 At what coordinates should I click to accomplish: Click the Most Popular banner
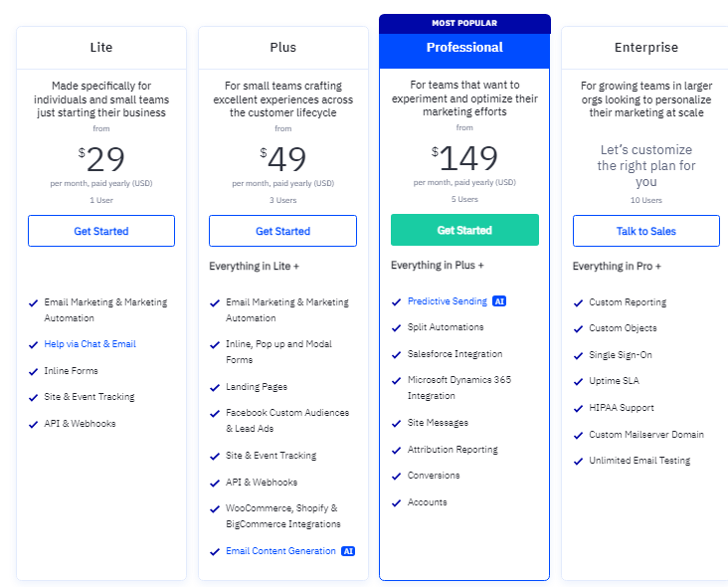pyautogui.click(x=464, y=23)
